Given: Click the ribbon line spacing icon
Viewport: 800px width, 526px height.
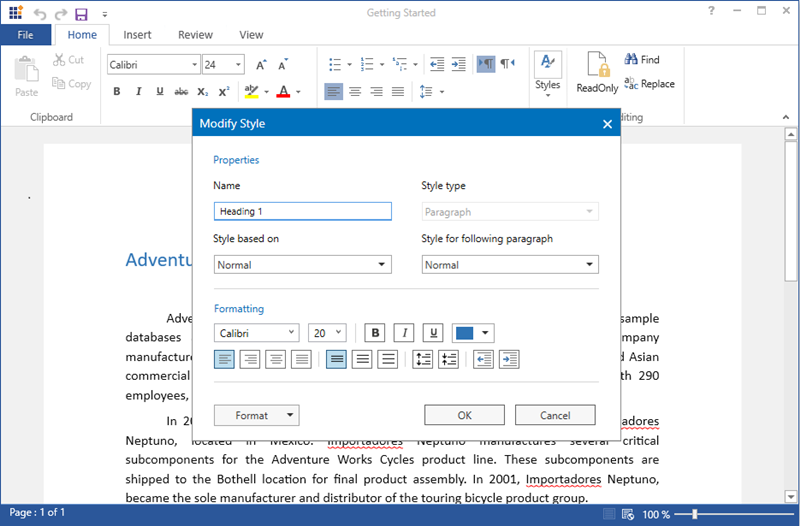Looking at the screenshot, I should click(426, 92).
